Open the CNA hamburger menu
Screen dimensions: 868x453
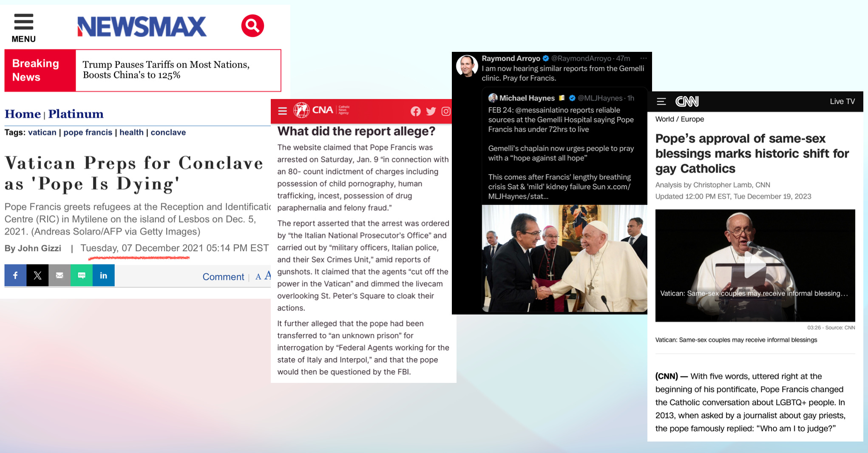click(282, 111)
